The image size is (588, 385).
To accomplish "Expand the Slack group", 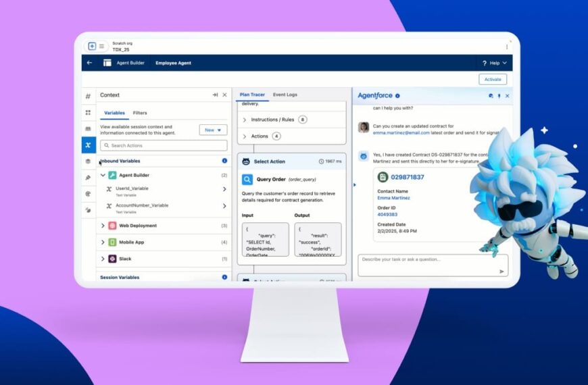I will click(x=103, y=259).
